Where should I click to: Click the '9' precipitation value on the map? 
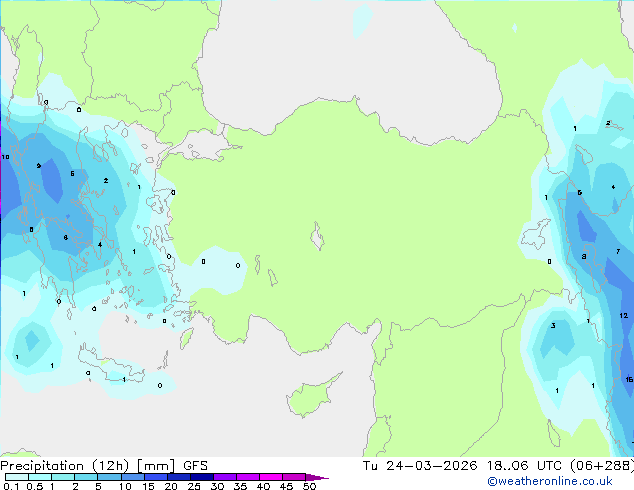pyautogui.click(x=39, y=166)
